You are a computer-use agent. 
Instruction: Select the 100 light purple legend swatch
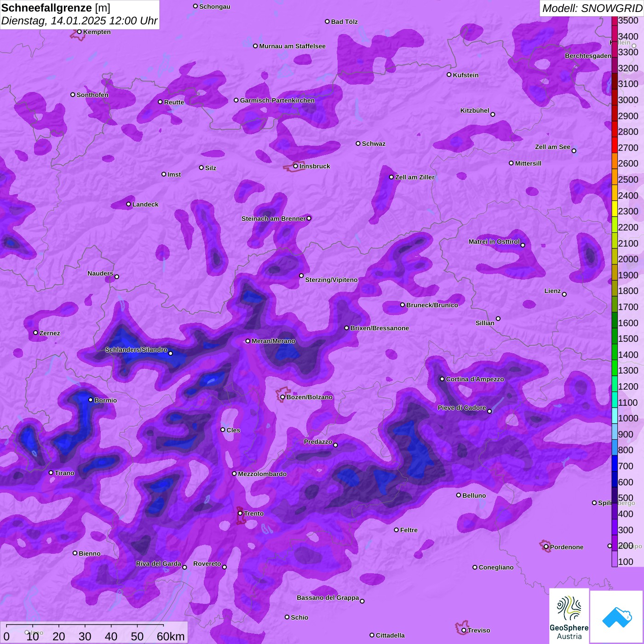614,559
